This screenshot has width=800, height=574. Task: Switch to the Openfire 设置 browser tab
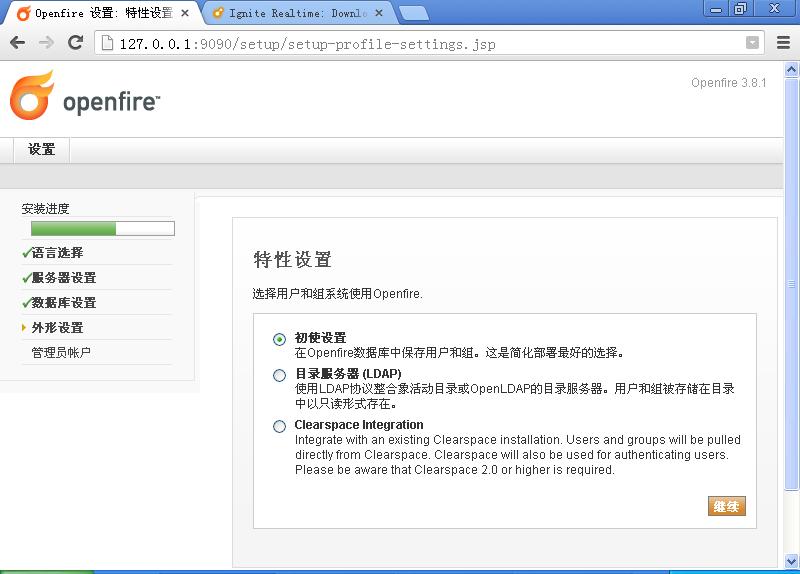[x=102, y=13]
